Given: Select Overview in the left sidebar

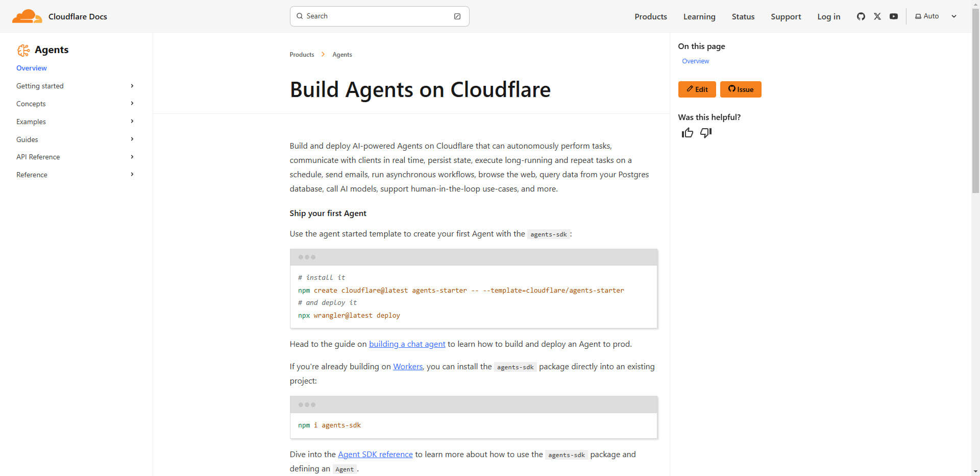Looking at the screenshot, I should [x=32, y=68].
